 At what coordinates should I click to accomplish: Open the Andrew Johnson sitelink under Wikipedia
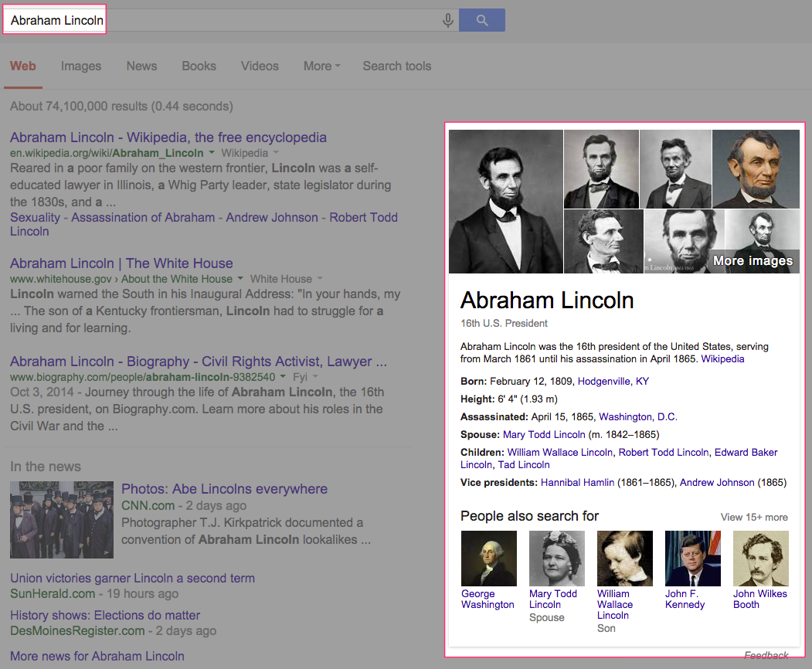point(272,218)
